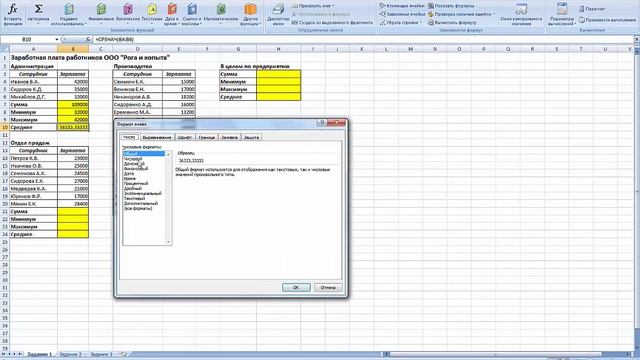
Task: Select Дробный format in the list
Action: [133, 188]
